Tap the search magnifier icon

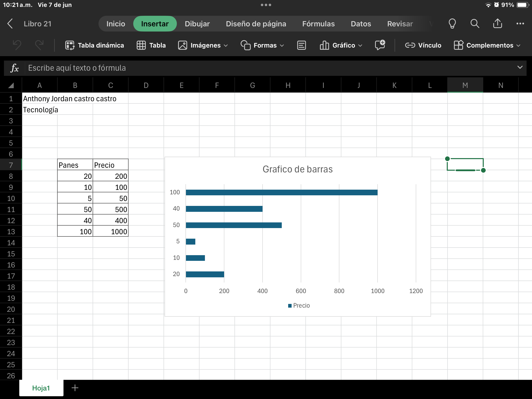[x=475, y=24]
